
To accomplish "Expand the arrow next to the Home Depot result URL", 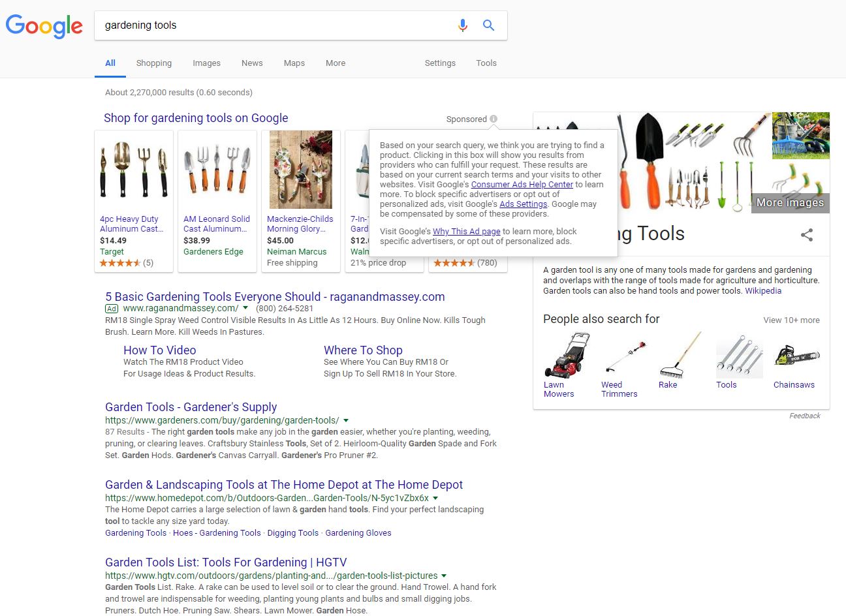I will 435,497.
